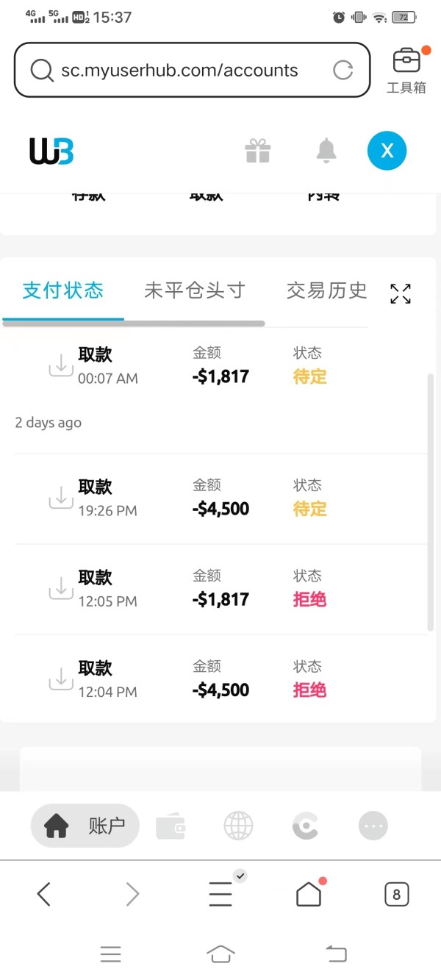Open the more options ellipsis icon
This screenshot has height=980, width=441.
(373, 826)
